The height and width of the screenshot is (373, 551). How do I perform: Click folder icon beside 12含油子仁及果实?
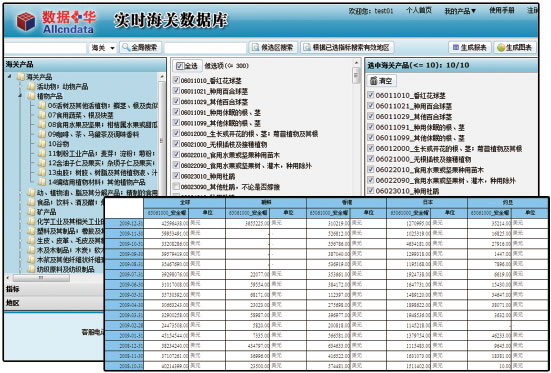pos(42,163)
